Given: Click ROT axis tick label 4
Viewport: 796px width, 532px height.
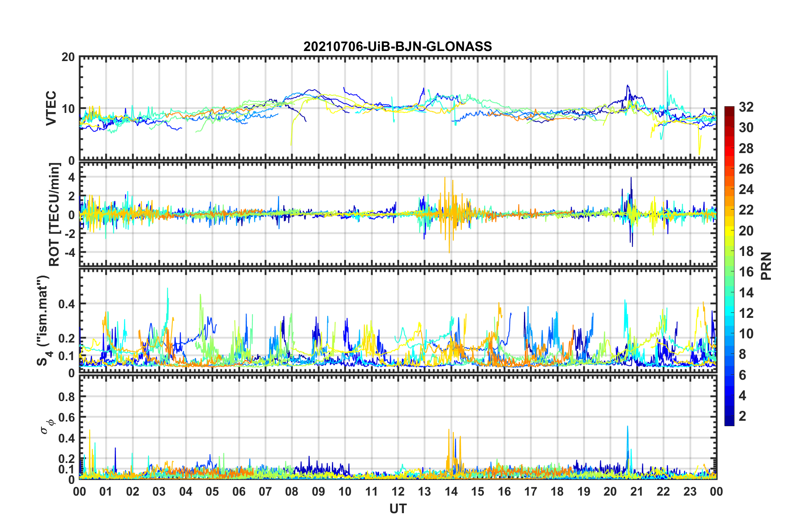Looking at the screenshot, I should tap(72, 177).
